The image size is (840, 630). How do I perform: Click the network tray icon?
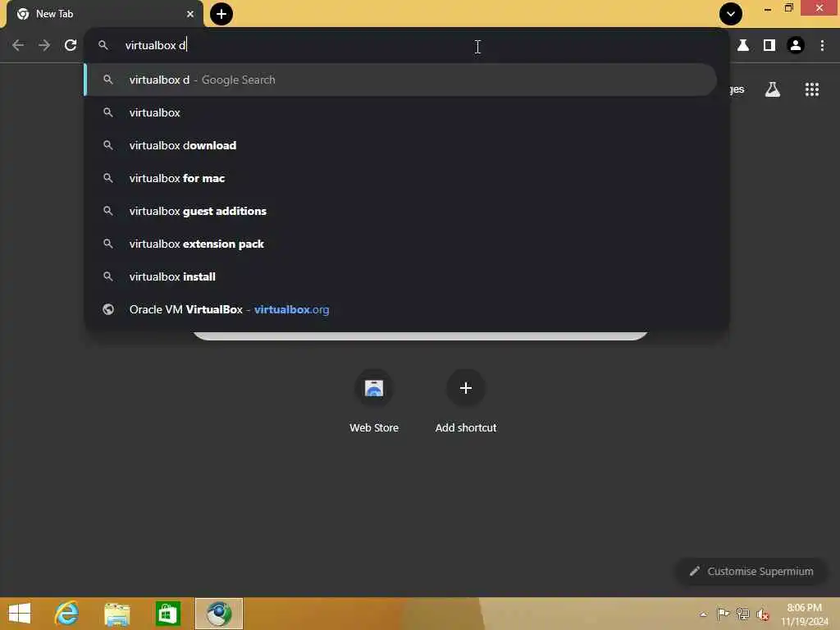(x=743, y=614)
